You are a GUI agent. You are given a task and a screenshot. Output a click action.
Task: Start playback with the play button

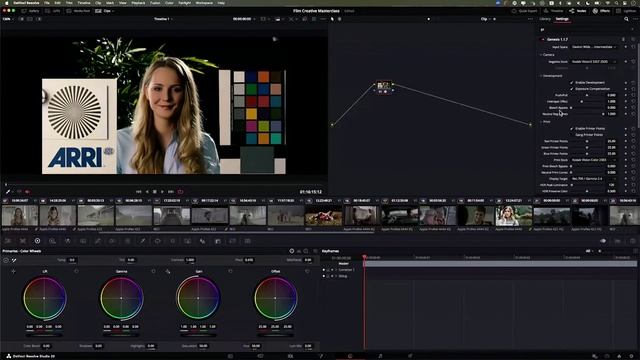tap(162, 191)
